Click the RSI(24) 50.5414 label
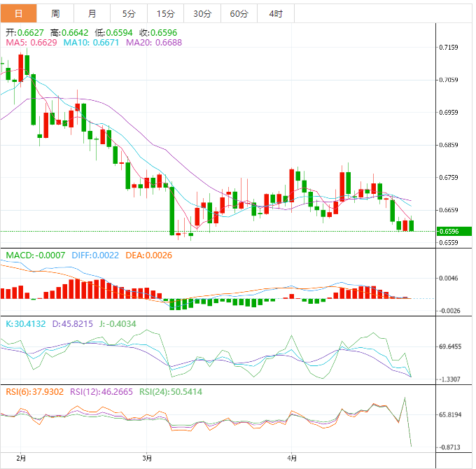This screenshot has height=469, width=476. coord(171,392)
